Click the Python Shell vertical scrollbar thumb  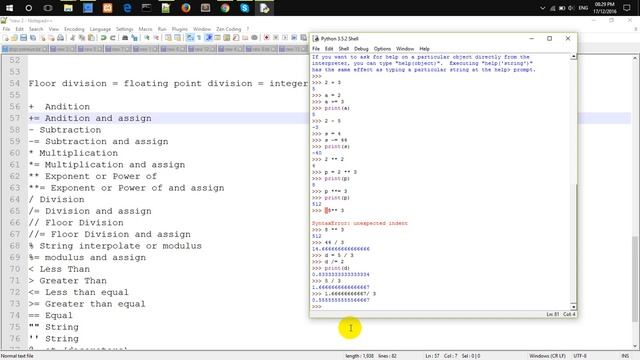click(573, 244)
